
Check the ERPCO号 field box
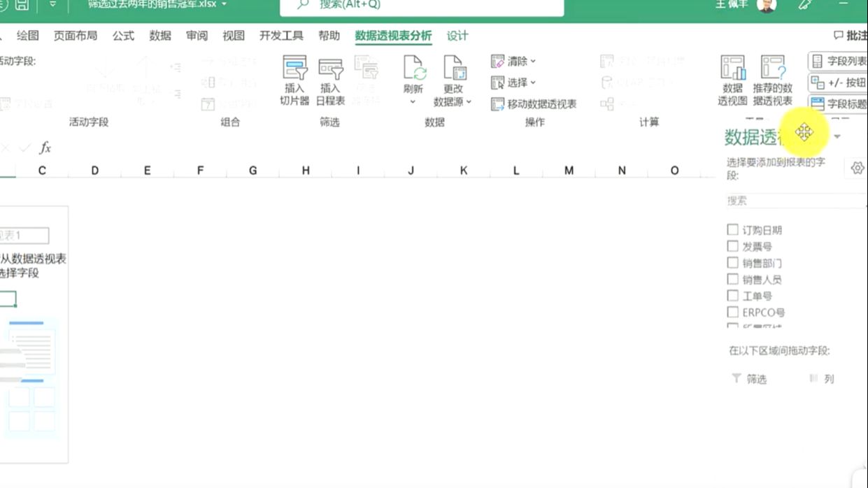point(732,313)
